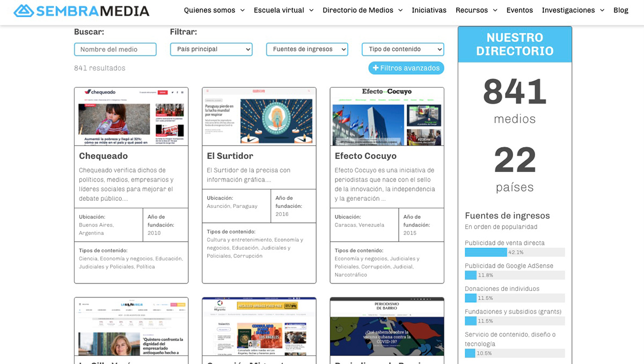Click the Nombre del medio search field

pos(115,49)
